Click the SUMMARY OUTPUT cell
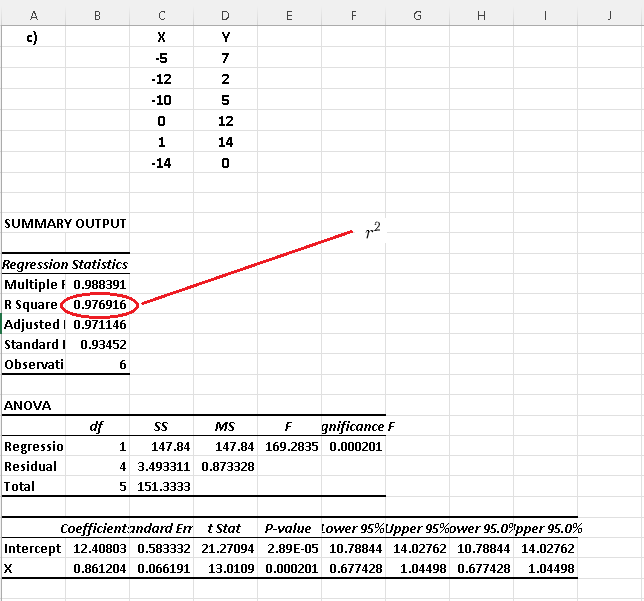644x601 pixels. click(x=65, y=223)
